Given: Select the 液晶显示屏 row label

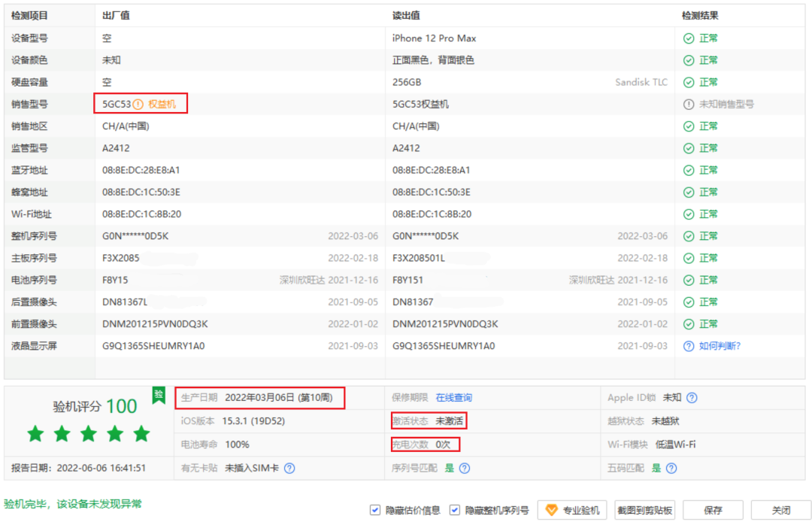Looking at the screenshot, I should tap(34, 346).
